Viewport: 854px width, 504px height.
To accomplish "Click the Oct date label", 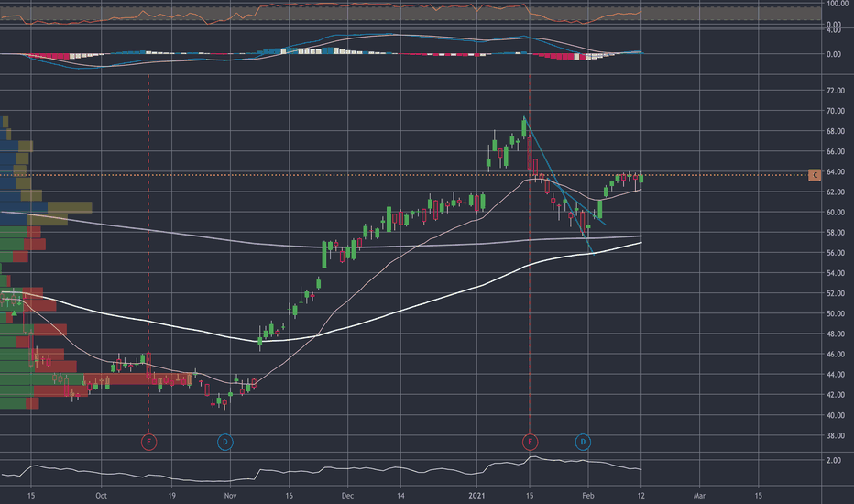I will click(101, 495).
